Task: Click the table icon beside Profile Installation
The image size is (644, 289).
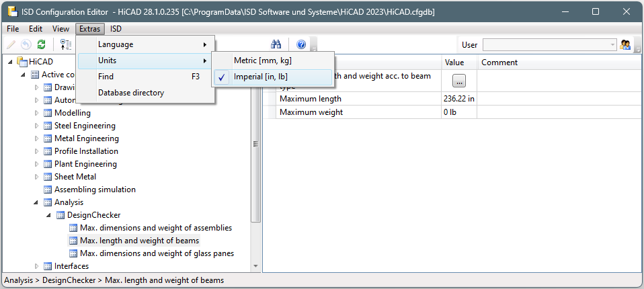Action: point(48,151)
